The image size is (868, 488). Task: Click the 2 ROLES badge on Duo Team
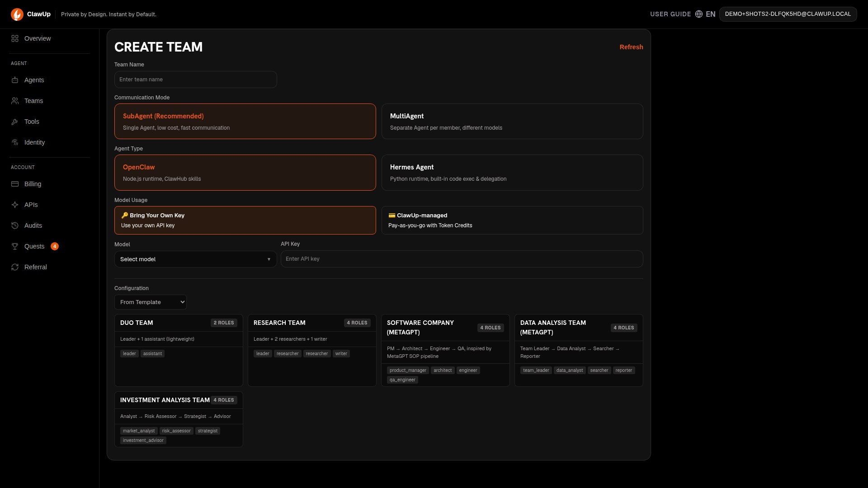(x=224, y=323)
